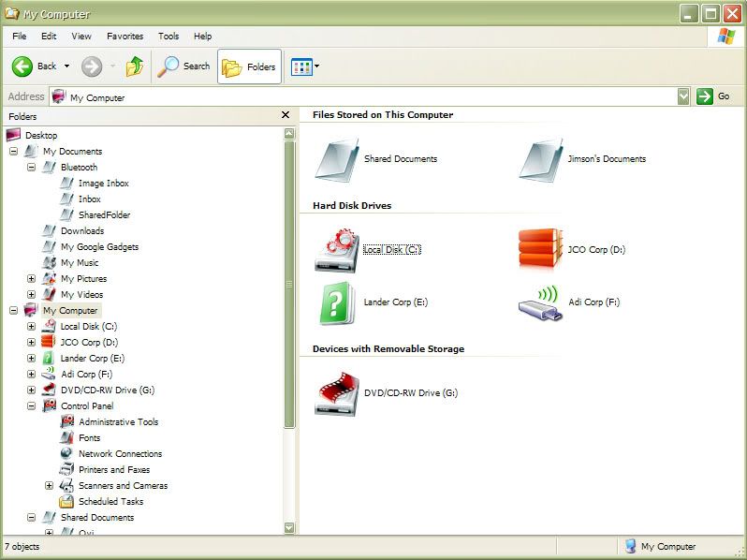747x560 pixels.
Task: Open the DVD/CD-RW Drive (G:) icon
Action: coord(337,393)
